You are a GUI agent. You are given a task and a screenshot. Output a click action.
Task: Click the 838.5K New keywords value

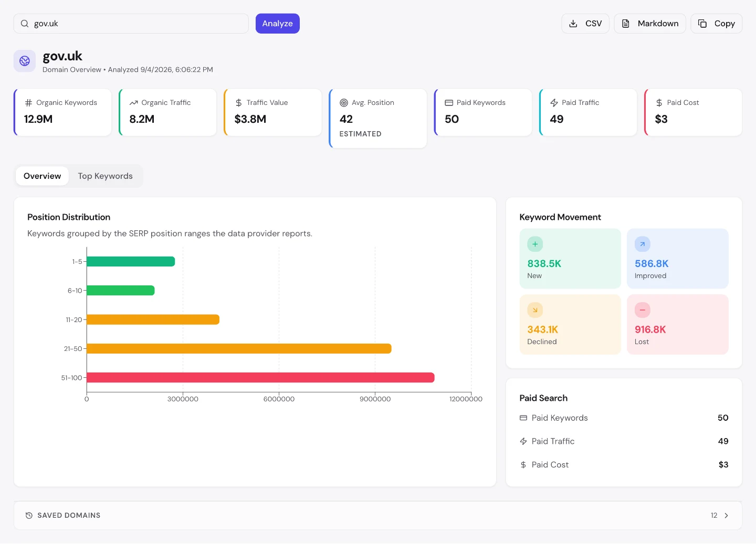[x=544, y=264]
